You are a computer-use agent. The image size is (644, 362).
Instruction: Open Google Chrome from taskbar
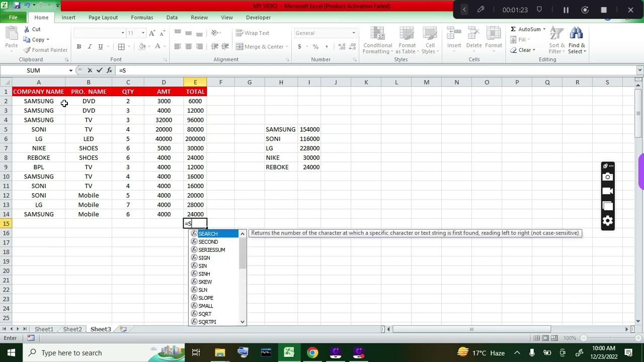pyautogui.click(x=312, y=353)
